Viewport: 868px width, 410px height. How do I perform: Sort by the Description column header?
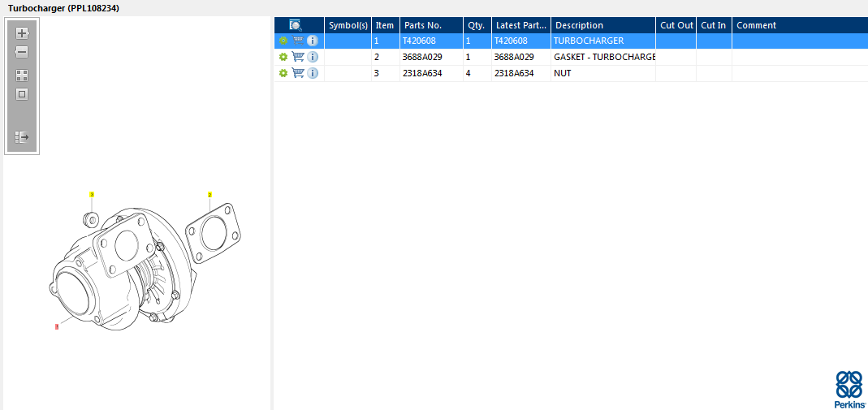pyautogui.click(x=603, y=25)
